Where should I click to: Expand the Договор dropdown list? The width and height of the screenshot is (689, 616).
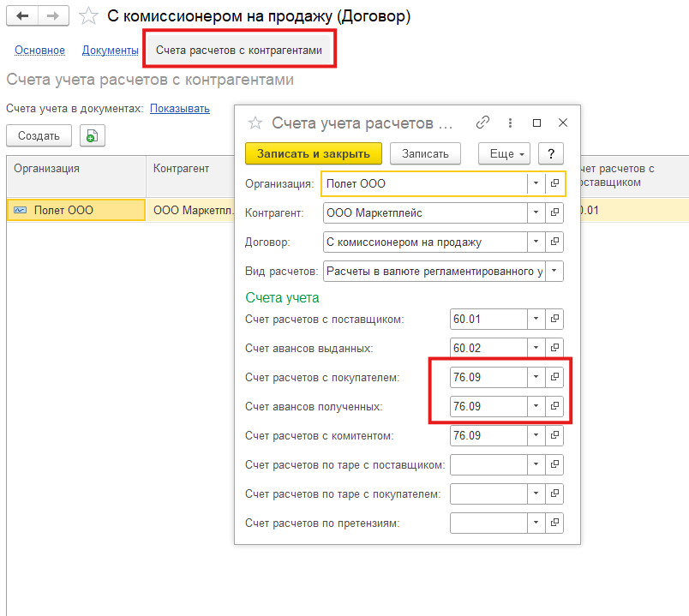point(536,242)
